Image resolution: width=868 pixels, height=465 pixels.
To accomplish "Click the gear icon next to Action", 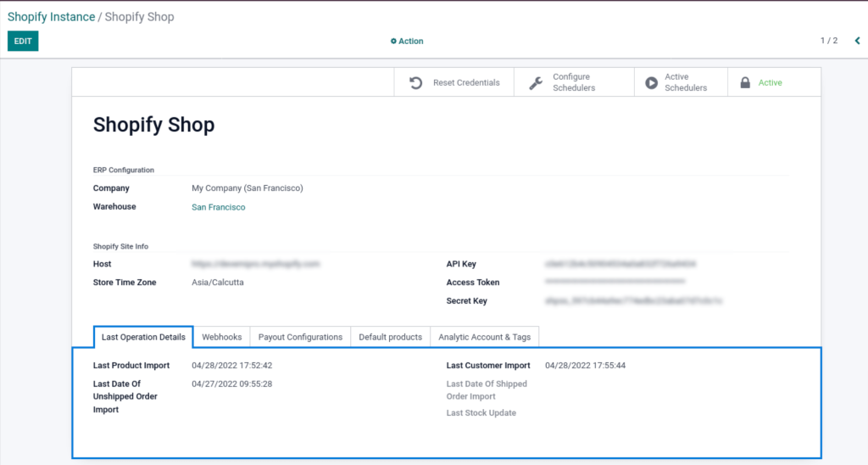I will (393, 41).
